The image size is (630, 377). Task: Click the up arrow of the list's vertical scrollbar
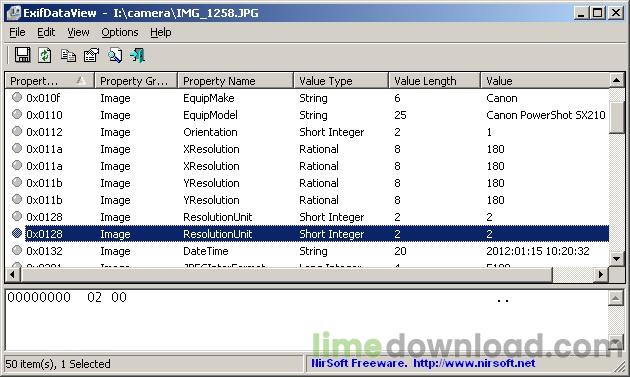[x=617, y=81]
